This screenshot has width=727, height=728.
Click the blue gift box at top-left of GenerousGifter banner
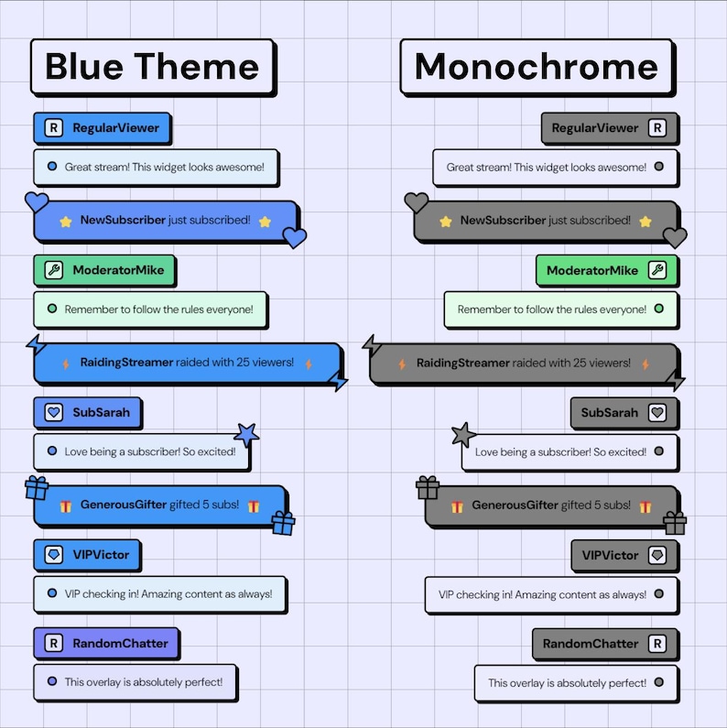click(38, 488)
